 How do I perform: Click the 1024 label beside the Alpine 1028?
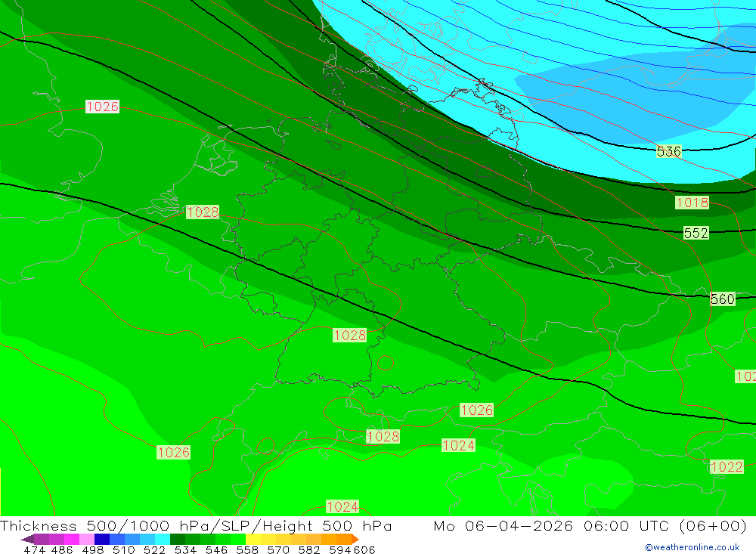click(x=459, y=445)
